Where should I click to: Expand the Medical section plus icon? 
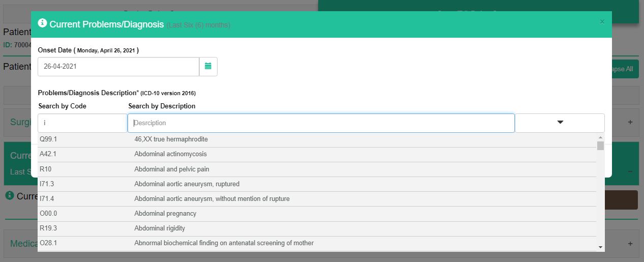click(x=630, y=244)
